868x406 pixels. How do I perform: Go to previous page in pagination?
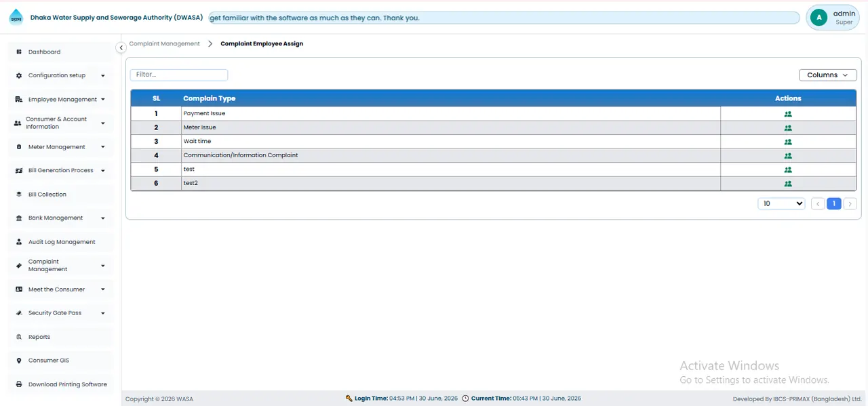818,203
